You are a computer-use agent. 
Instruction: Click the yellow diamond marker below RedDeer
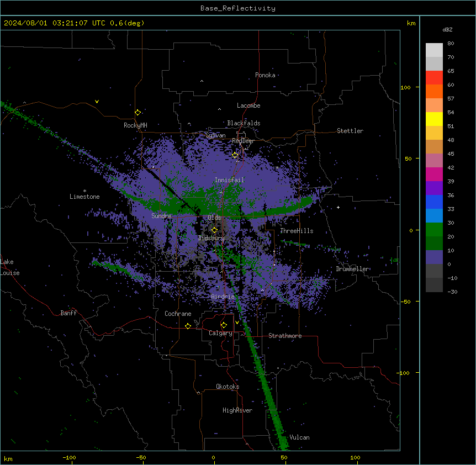pos(235,155)
